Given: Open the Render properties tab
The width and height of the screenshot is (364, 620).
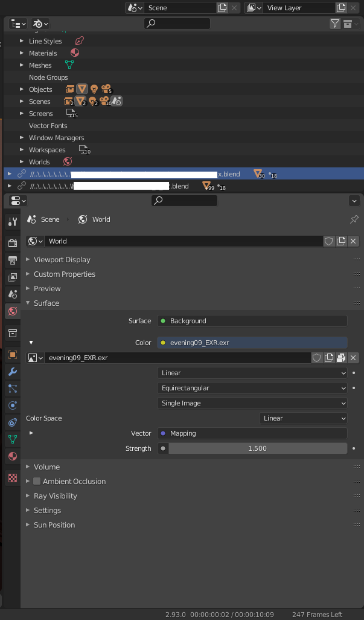Looking at the screenshot, I should (x=13, y=243).
